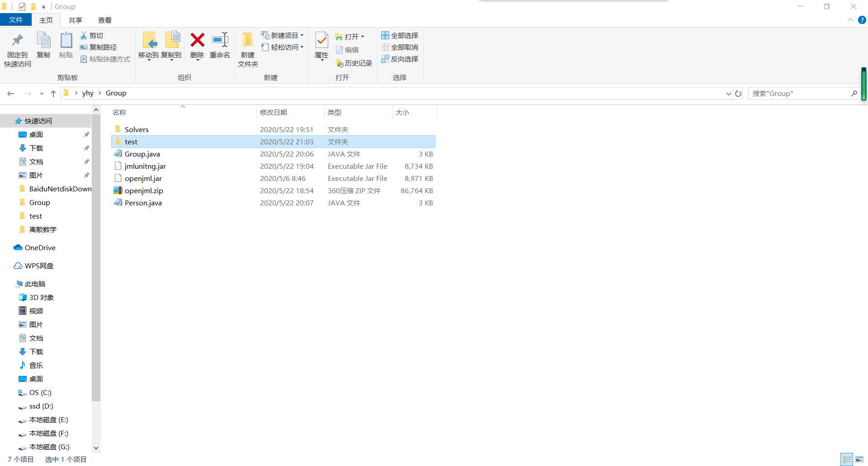
Task: Rename the selected item (重命名)
Action: [x=220, y=45]
